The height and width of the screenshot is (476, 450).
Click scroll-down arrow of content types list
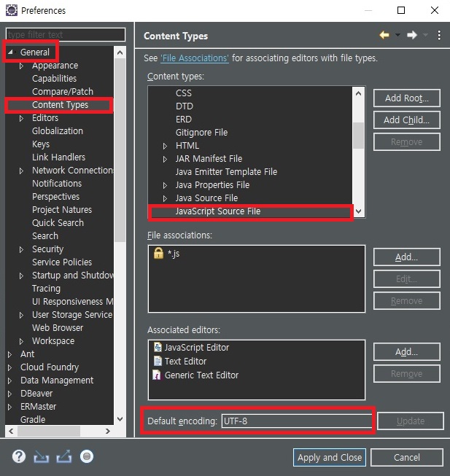coord(359,211)
